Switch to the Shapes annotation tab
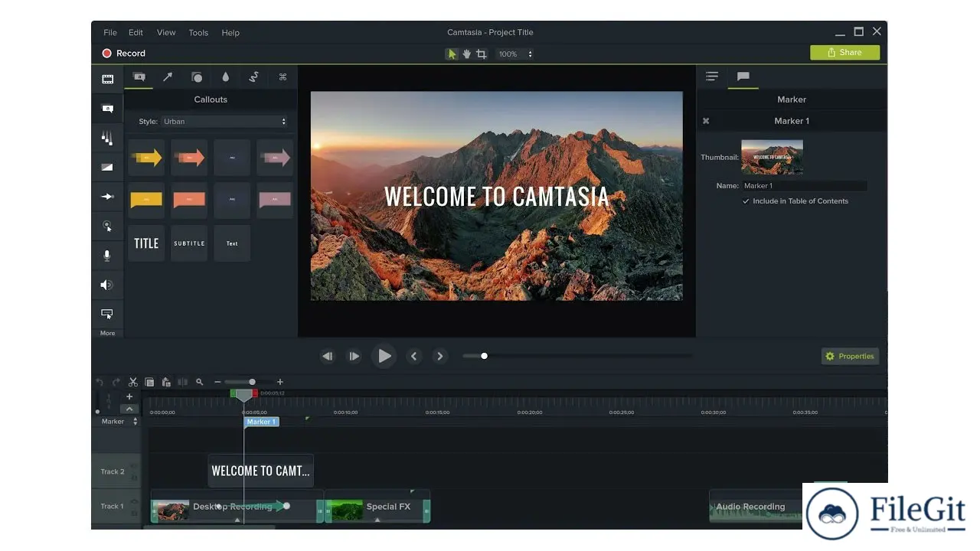Viewport: 980px width, 551px height. point(197,77)
